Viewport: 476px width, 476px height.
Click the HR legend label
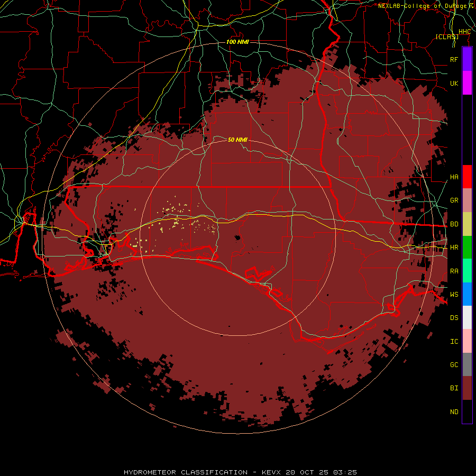click(x=454, y=248)
